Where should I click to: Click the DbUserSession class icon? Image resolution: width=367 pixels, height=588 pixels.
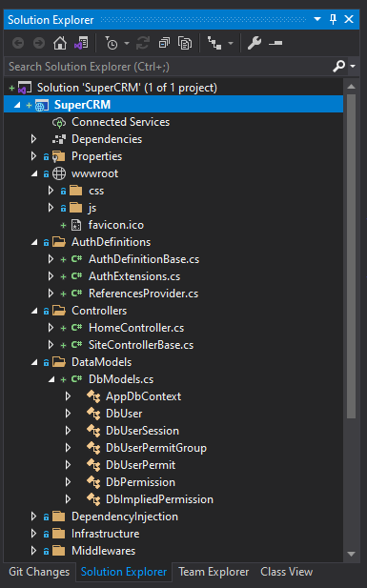[93, 431]
